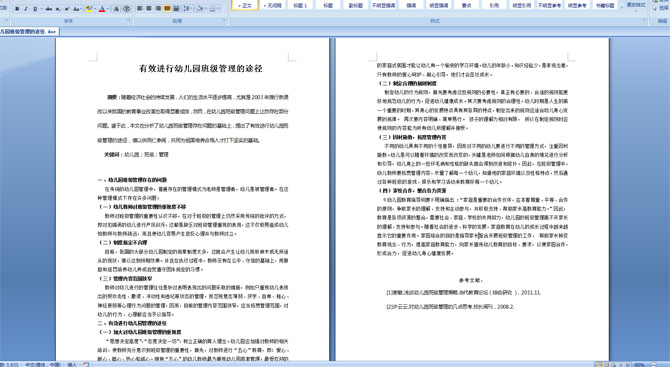Select the 标题 1 style
The height and width of the screenshot is (367, 670).
(x=300, y=5)
